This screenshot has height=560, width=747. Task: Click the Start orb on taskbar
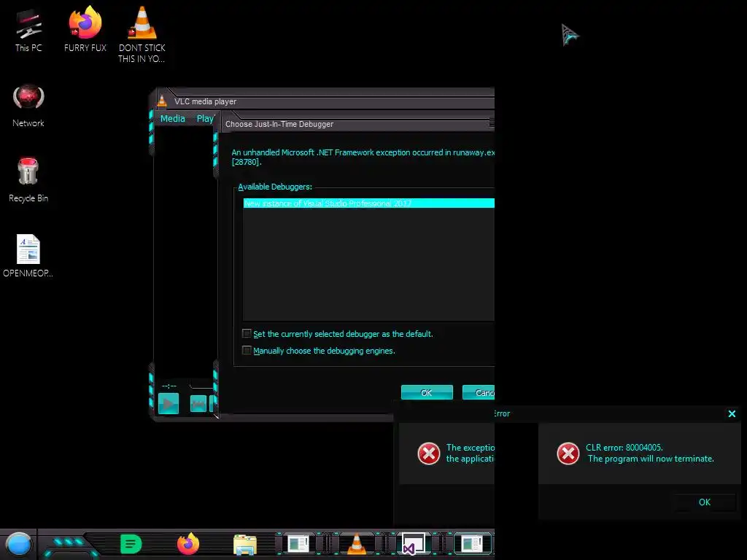(x=18, y=544)
